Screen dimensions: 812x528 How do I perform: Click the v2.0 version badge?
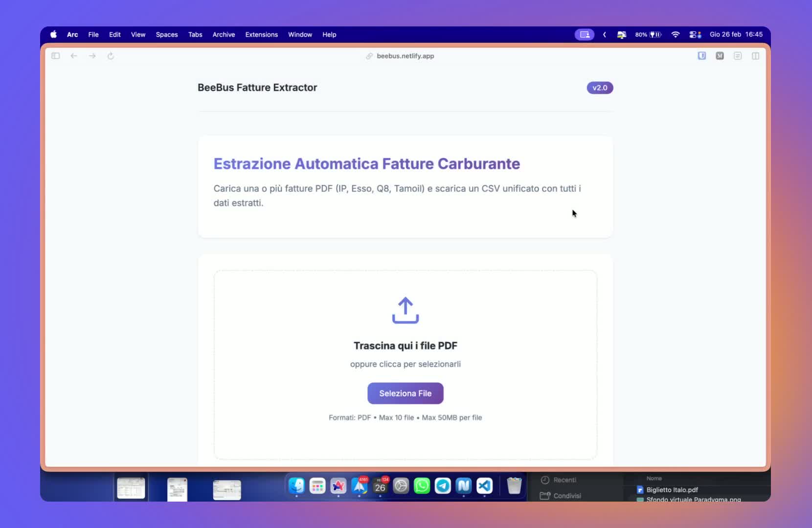click(600, 88)
